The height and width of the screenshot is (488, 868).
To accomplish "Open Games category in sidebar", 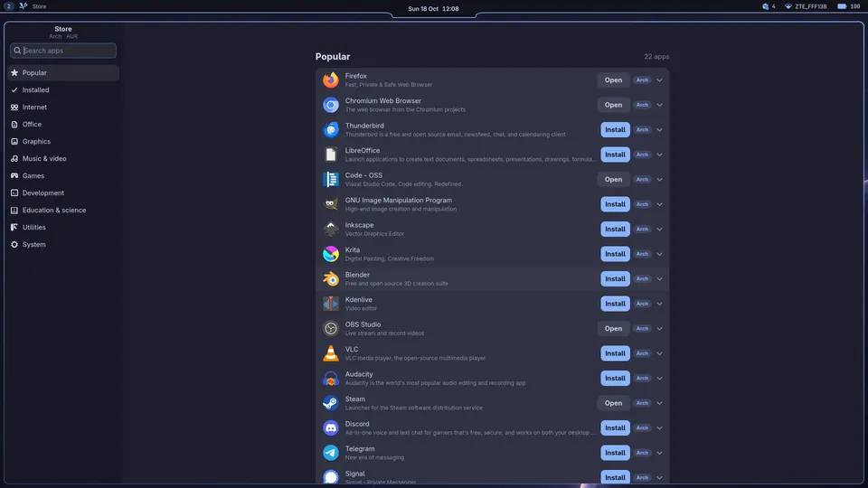I will [x=63, y=175].
